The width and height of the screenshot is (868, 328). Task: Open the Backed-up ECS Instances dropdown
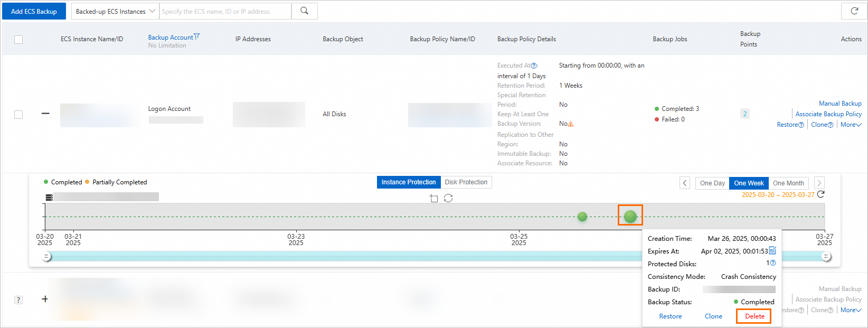tap(116, 11)
